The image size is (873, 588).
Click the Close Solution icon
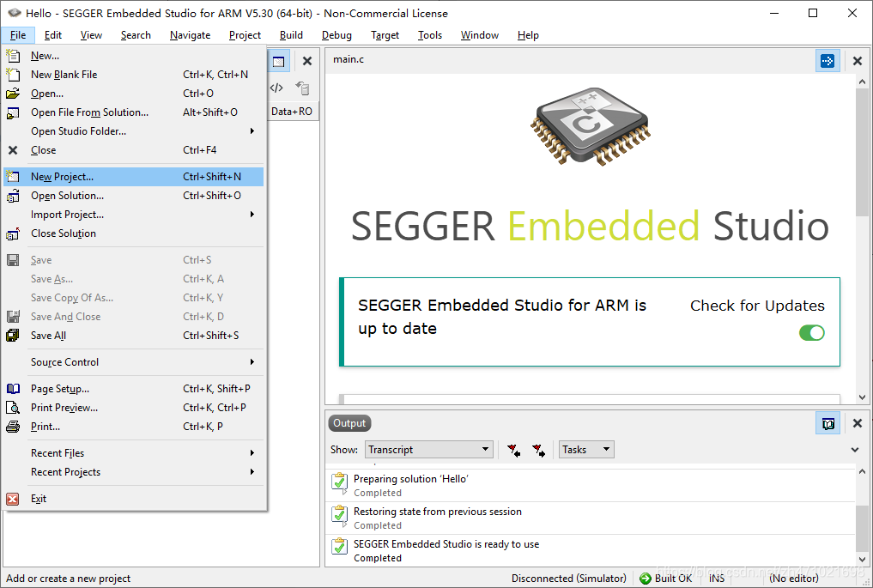pos(13,233)
